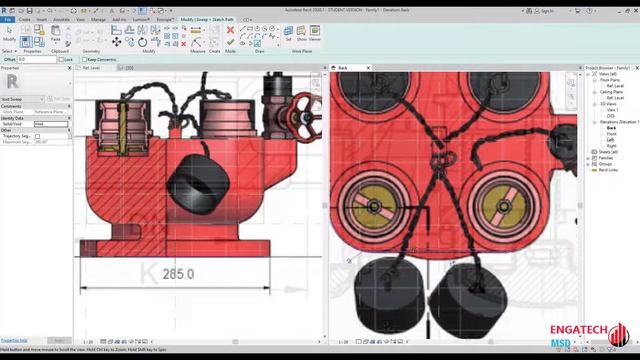Toggle the Keep Concentric checkbox
Viewport: 640px width, 360px height.
pyautogui.click(x=84, y=60)
